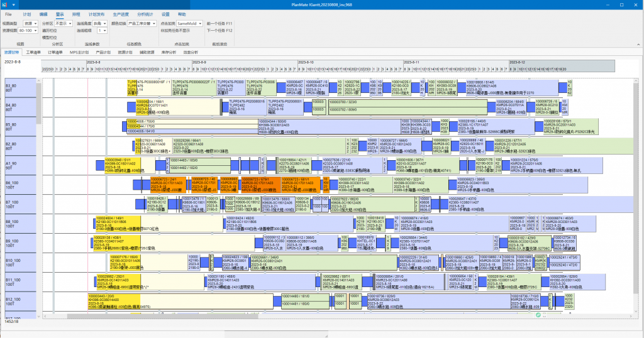Select task bar 100028138 / 438/1 in B9_100
This screenshot has width=644, height=338.
pyautogui.click(x=174, y=243)
